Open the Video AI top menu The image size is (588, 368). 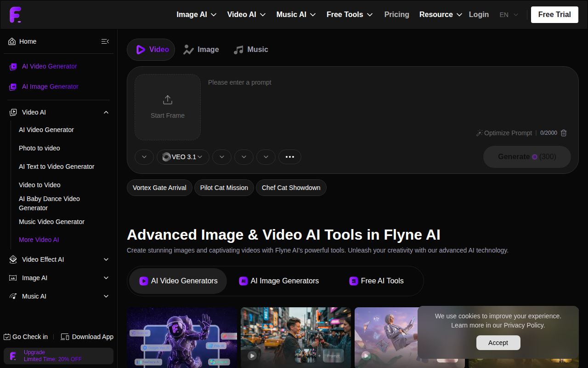point(246,15)
